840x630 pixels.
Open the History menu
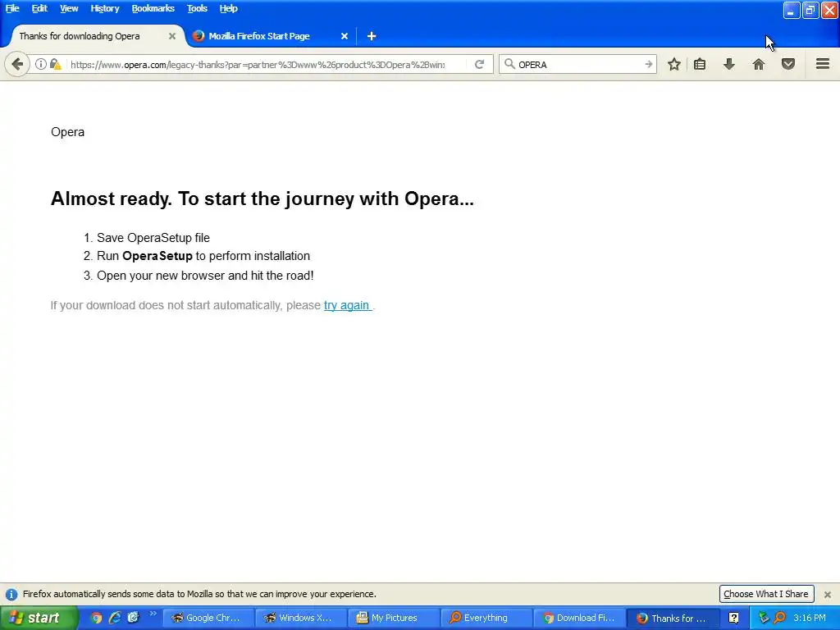point(104,8)
